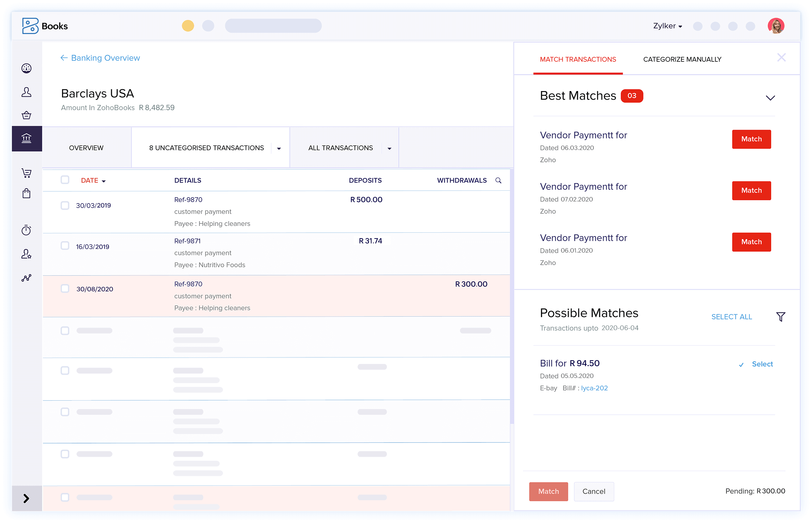Switch to the Categorize Manually tab

[682, 59]
